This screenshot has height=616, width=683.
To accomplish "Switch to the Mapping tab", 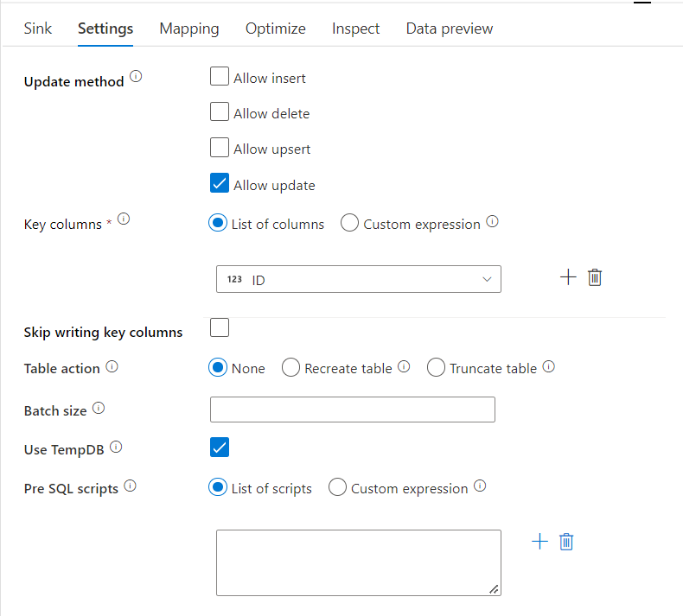I will 189,29.
